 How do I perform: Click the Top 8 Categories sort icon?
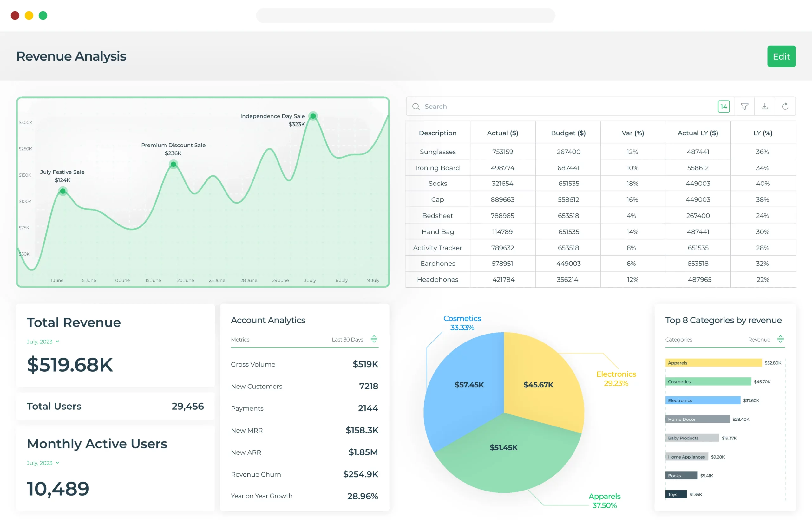(x=780, y=339)
